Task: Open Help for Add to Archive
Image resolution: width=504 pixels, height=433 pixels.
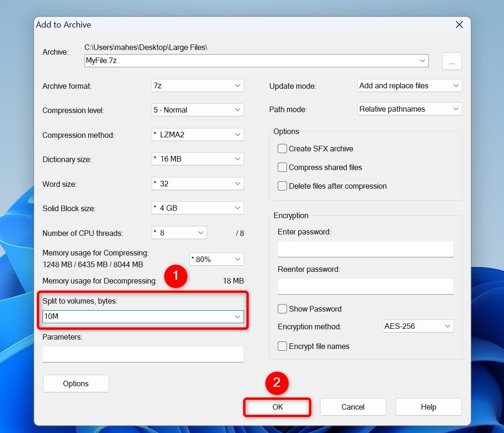Action: [x=429, y=407]
